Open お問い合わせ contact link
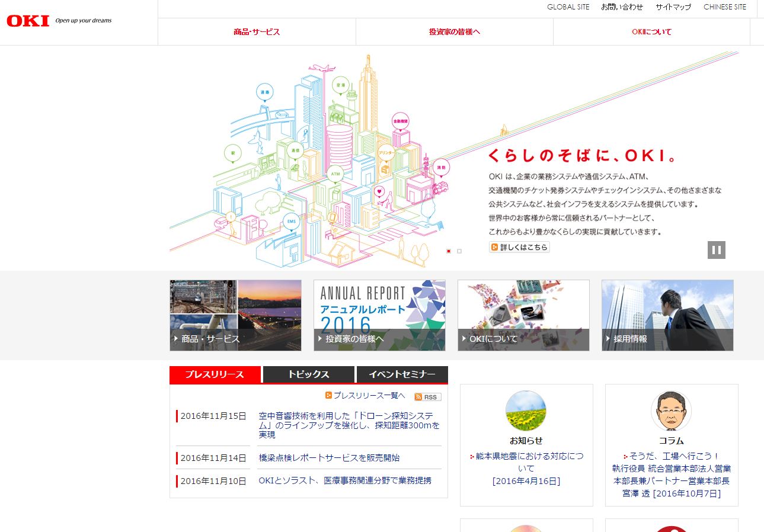Viewport: 764px width, 532px height. [x=622, y=7]
